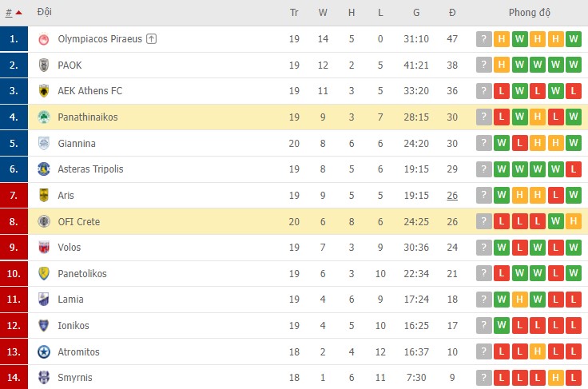This screenshot has height=389, width=588.
Task: Click the PAOK team logo
Action: [x=44, y=65]
